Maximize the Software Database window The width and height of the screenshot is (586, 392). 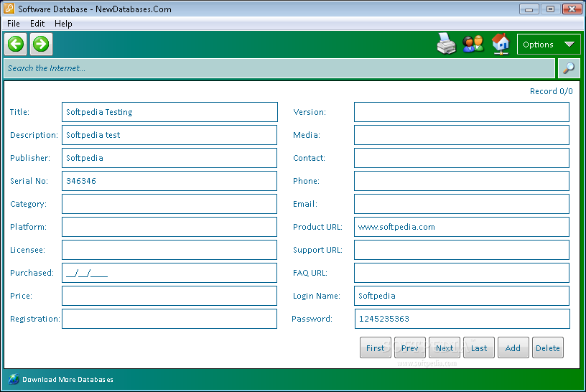pos(550,9)
